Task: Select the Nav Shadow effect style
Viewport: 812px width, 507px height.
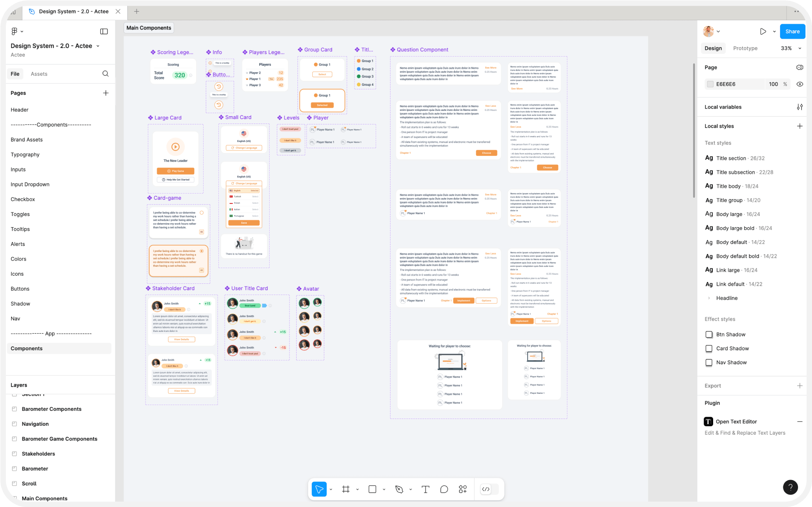Action: click(732, 362)
